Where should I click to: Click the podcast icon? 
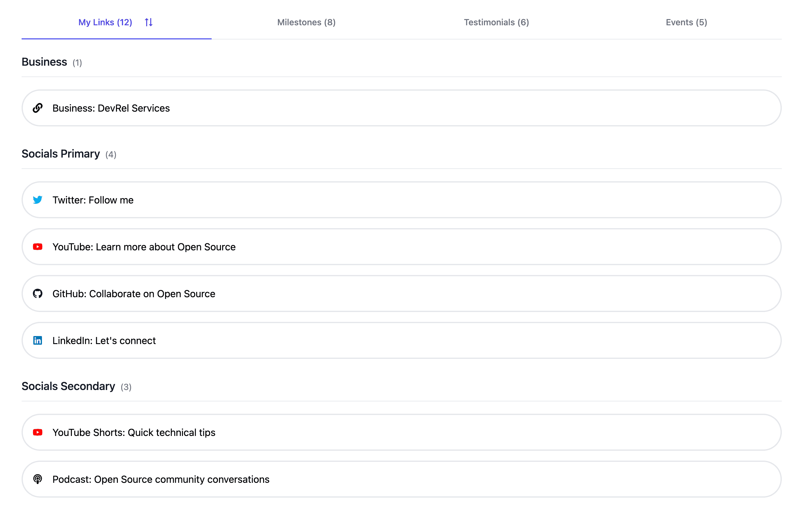[x=38, y=479]
